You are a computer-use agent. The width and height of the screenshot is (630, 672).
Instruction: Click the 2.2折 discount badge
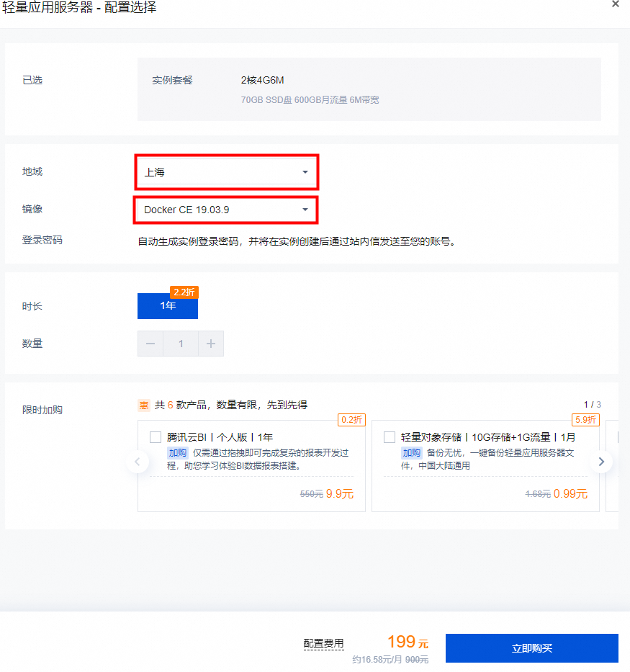point(184,292)
